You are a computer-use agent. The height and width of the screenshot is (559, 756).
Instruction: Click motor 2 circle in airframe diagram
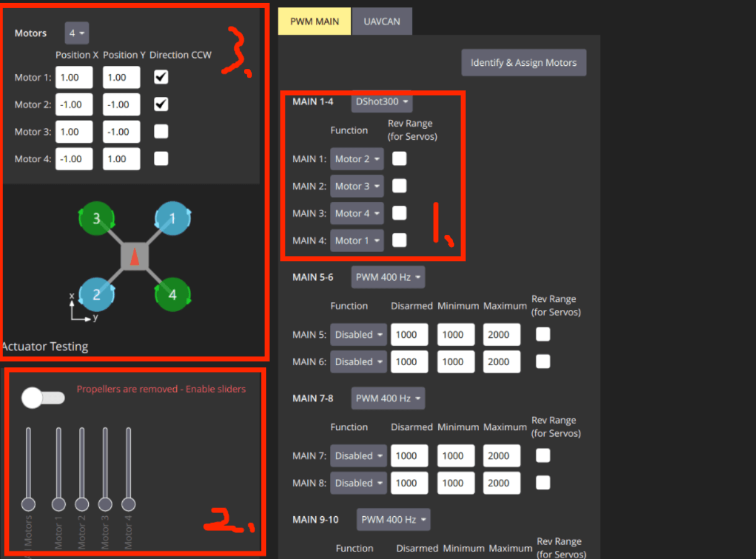coord(96,295)
